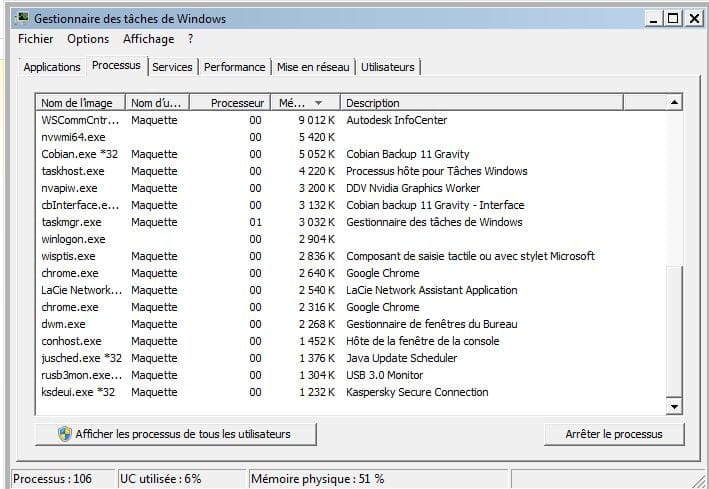
Task: Click the 9 012 K memory value
Action: tap(317, 120)
